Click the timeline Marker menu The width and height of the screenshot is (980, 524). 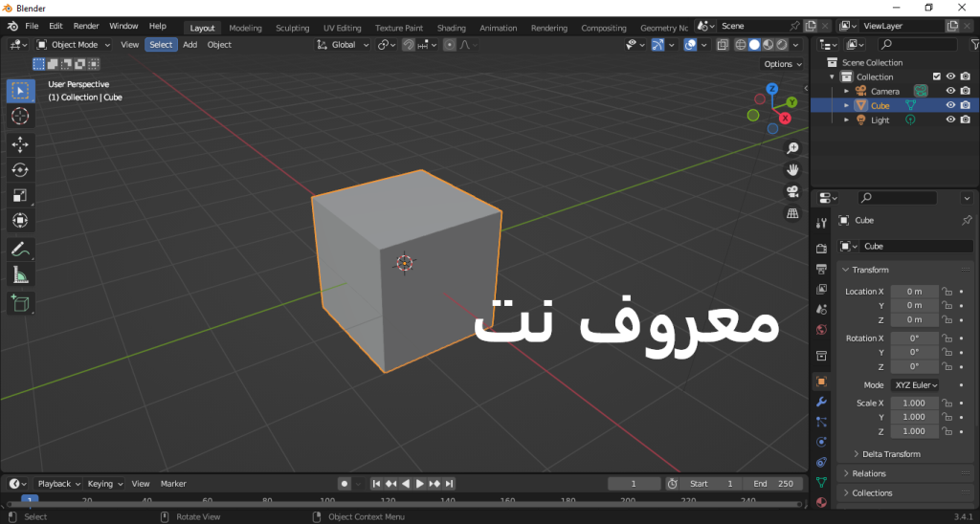(173, 484)
